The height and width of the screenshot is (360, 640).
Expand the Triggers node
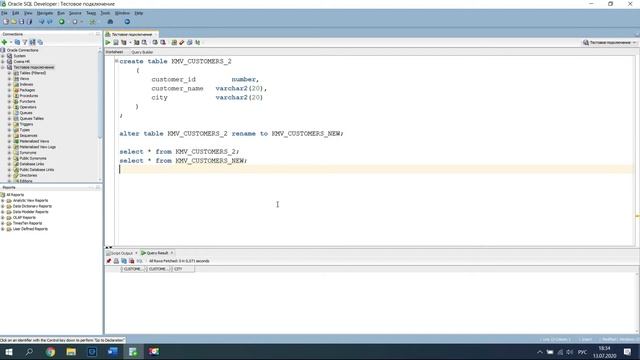click(9, 124)
